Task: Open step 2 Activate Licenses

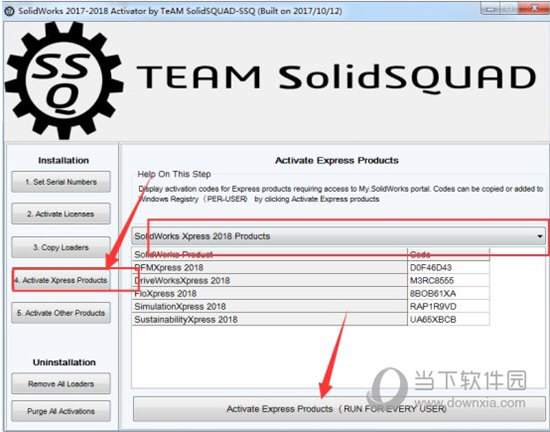Action: (61, 214)
